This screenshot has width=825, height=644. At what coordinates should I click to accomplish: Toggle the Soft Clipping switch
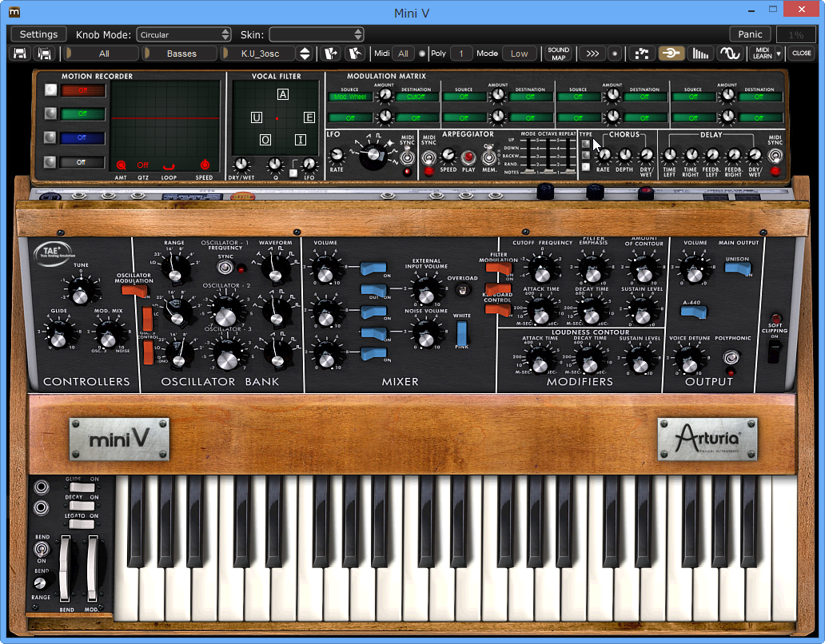[x=774, y=352]
